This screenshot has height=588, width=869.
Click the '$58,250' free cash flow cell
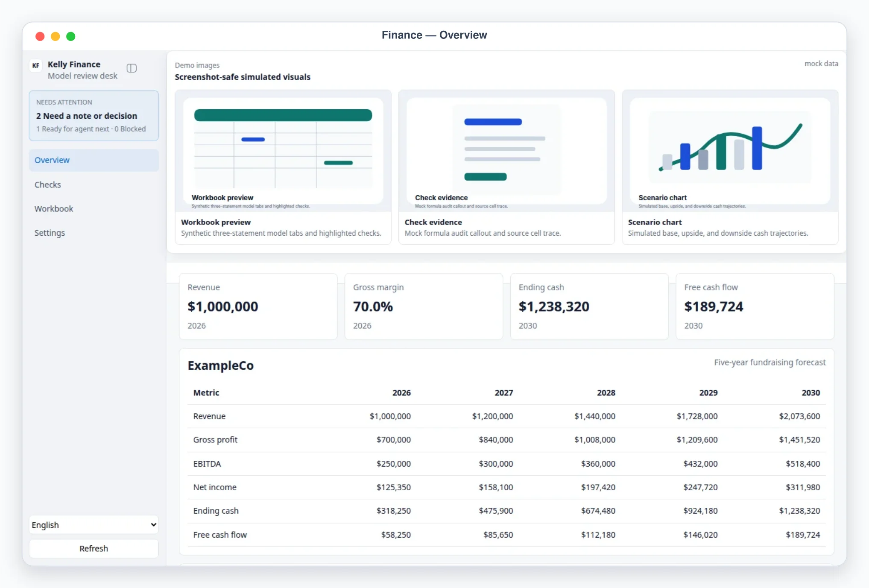click(396, 535)
